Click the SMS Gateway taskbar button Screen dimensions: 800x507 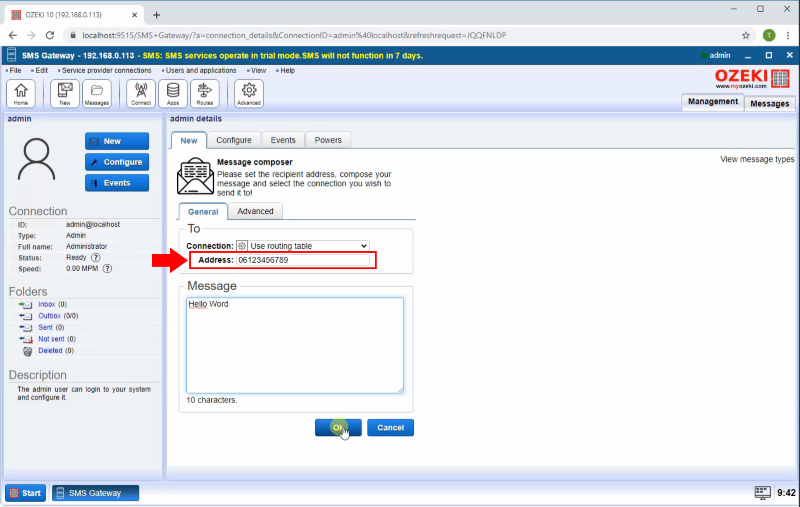tap(95, 493)
